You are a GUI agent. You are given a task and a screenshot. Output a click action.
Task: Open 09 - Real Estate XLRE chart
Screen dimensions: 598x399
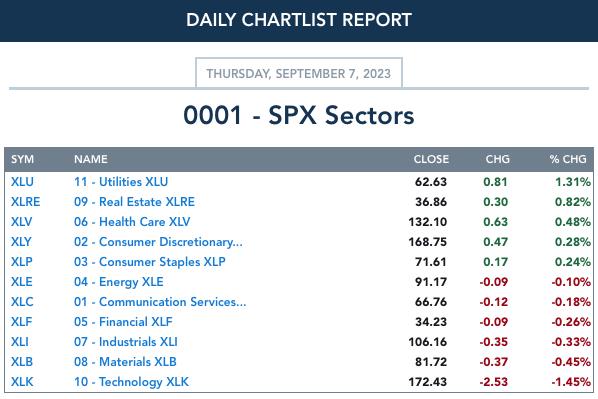pyautogui.click(x=134, y=201)
